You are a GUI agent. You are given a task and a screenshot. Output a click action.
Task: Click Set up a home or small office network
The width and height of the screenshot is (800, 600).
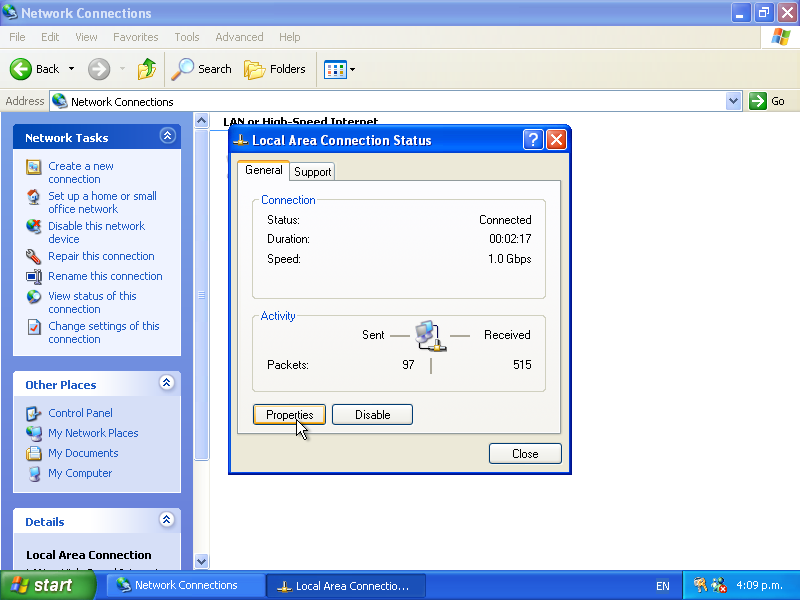(x=102, y=203)
